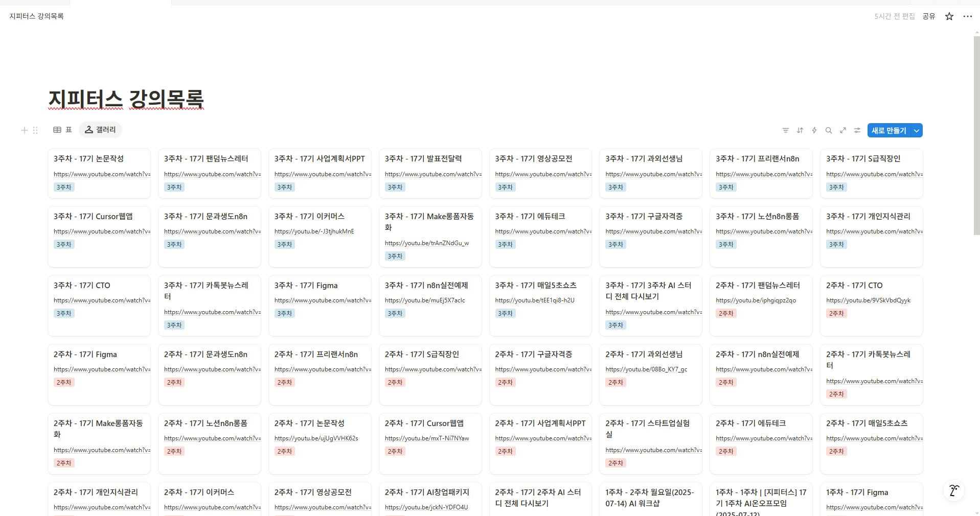This screenshot has height=516, width=980.
Task: Expand the database to full page view
Action: coord(842,130)
